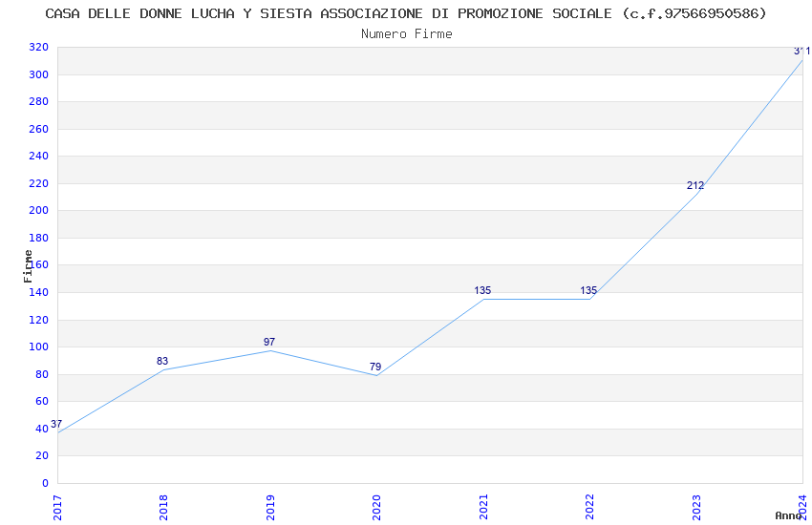Click the x-axis year label 2023

[x=696, y=508]
